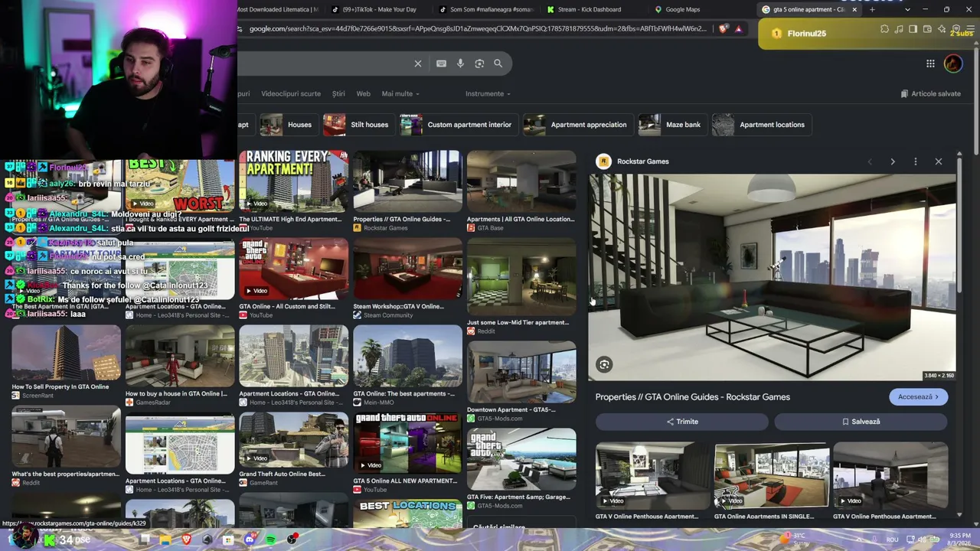Start voice search with the microphone
This screenshot has width=980, height=551.
click(460, 64)
